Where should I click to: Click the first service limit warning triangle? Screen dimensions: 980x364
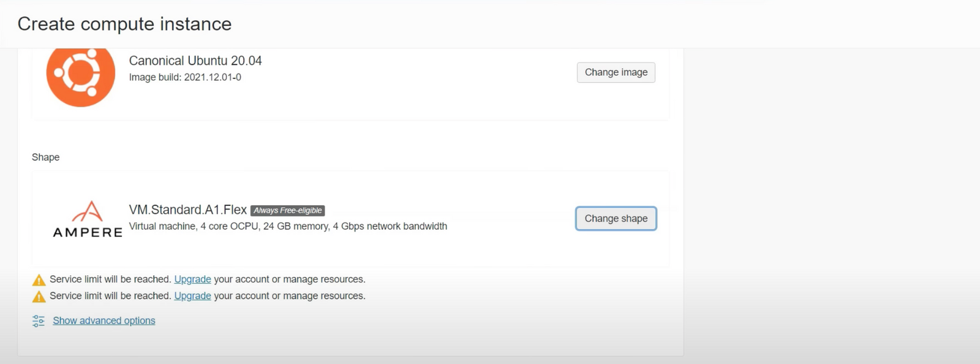click(x=39, y=279)
